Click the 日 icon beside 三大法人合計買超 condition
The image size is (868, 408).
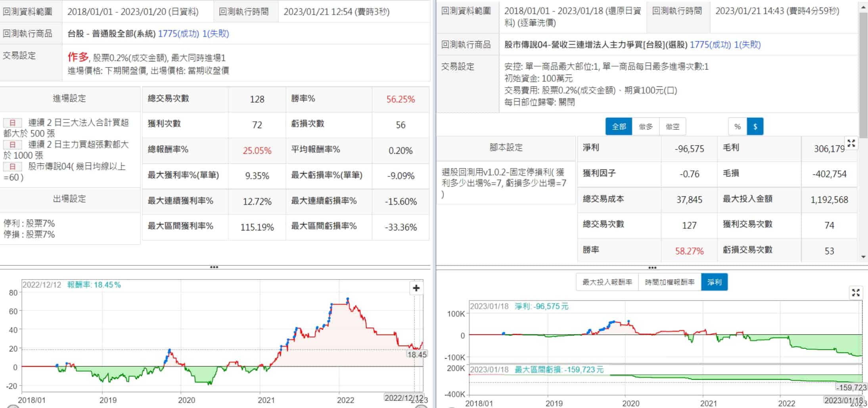tap(12, 123)
